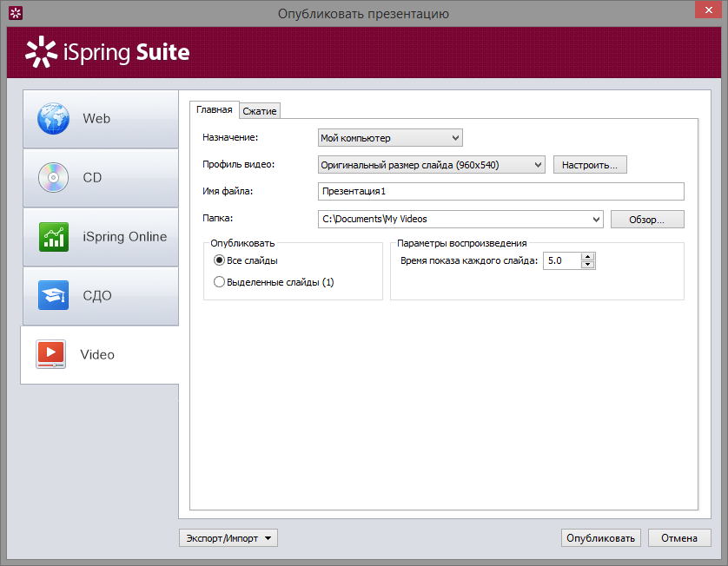The height and width of the screenshot is (566, 728).
Task: Click the Video play icon
Action: [50, 354]
